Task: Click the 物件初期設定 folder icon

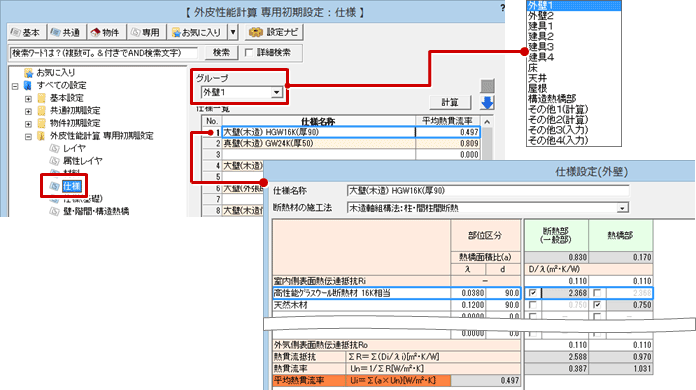Action: 41,123
